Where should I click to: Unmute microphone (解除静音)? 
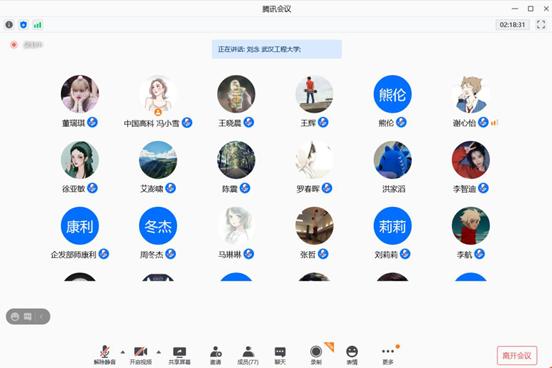pos(105,355)
